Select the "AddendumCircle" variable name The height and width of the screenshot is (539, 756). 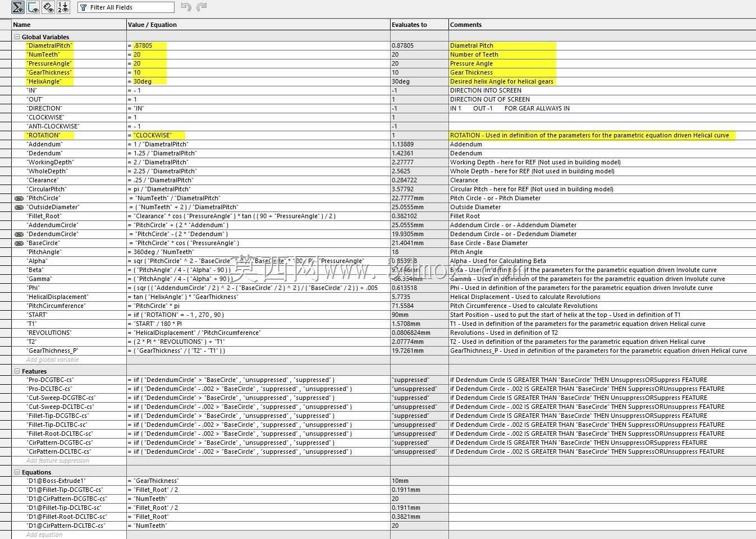[x=52, y=225]
